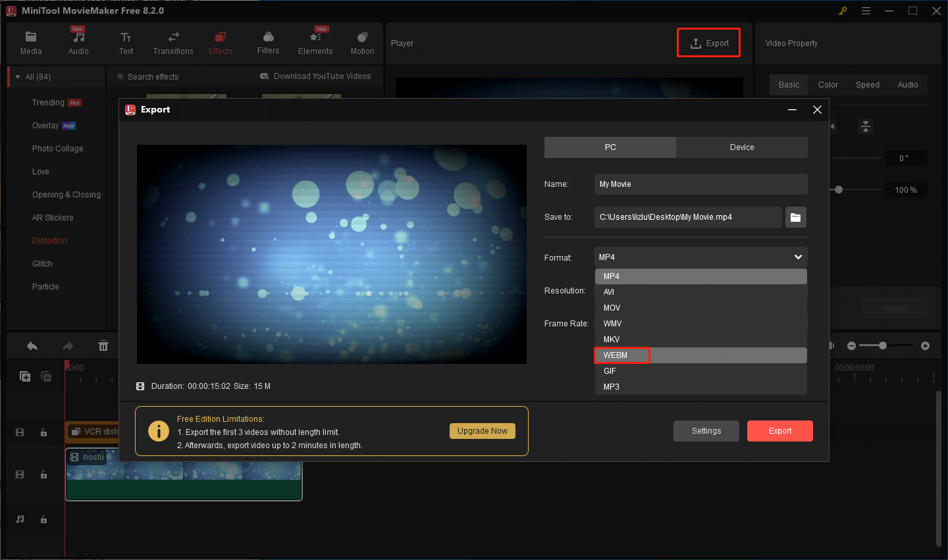Open the hamburger menu in title bar
Screen dimensions: 948x560
(x=866, y=11)
